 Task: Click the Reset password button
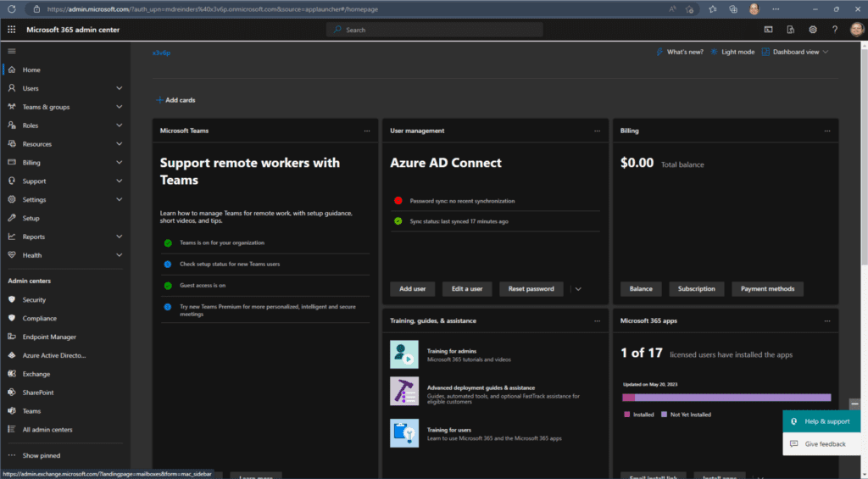[531, 288]
